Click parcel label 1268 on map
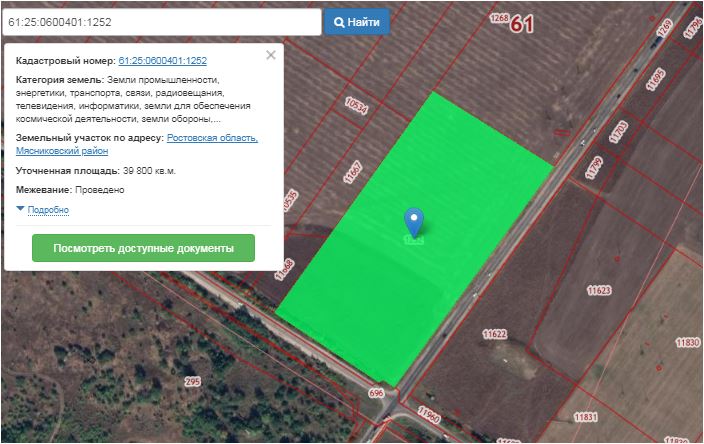The image size is (704, 444). point(500,17)
